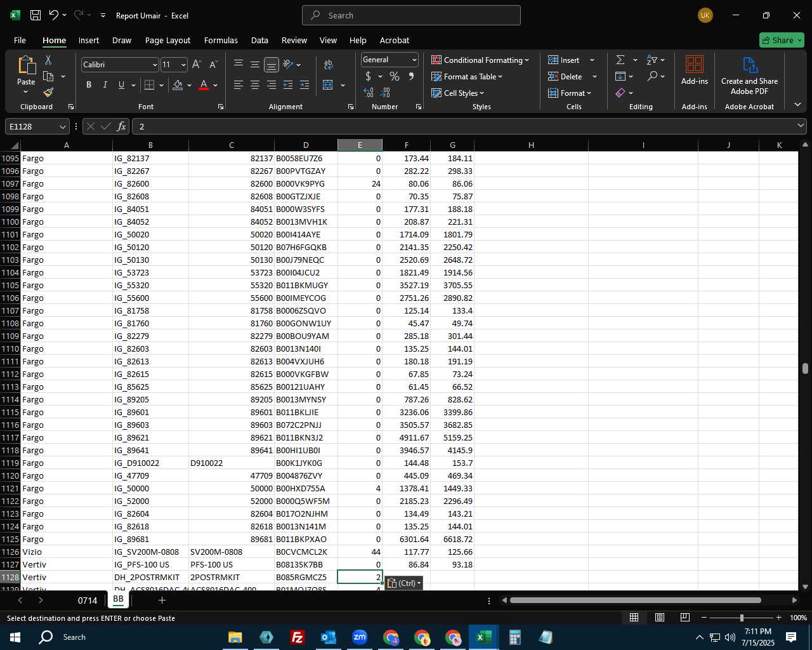Open the Name Box E1128 dropdown
Screen dimensions: 812x650
point(62,126)
